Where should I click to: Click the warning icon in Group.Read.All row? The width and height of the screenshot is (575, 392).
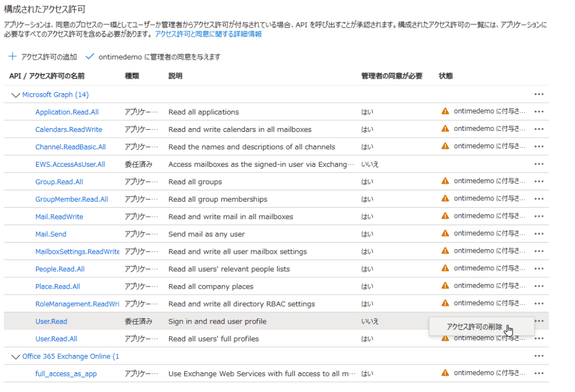(445, 181)
